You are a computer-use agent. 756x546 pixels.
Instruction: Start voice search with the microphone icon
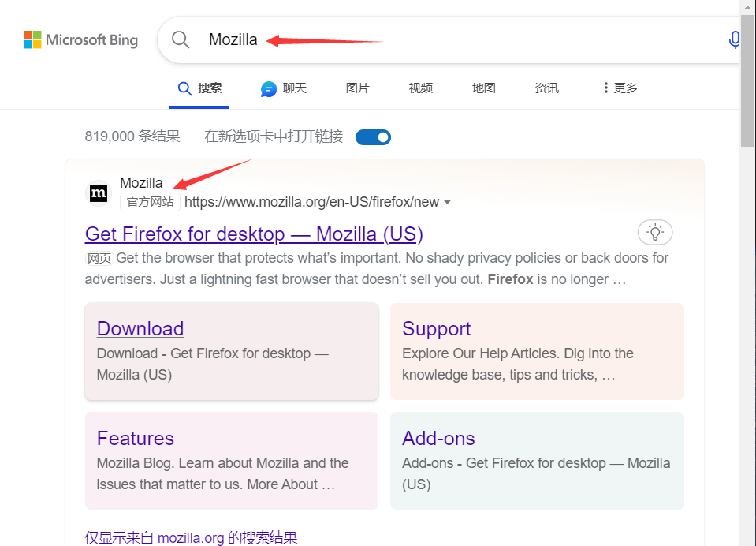click(x=734, y=40)
